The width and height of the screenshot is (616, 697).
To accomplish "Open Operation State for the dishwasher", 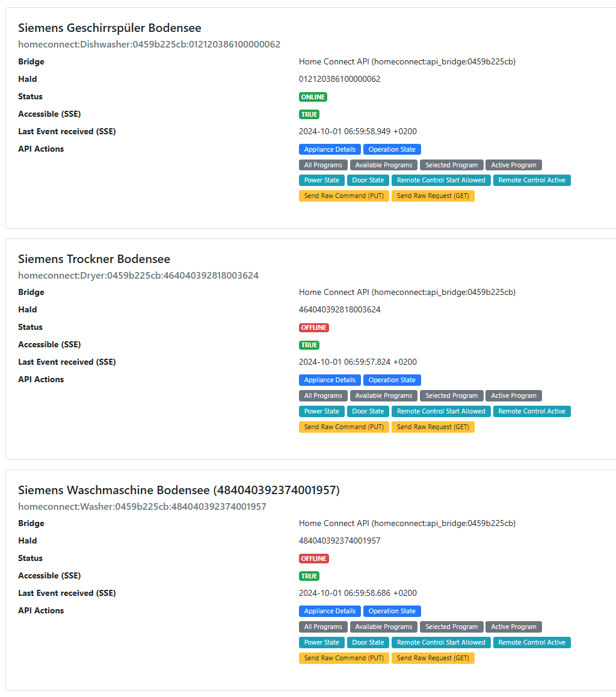I will (392, 149).
